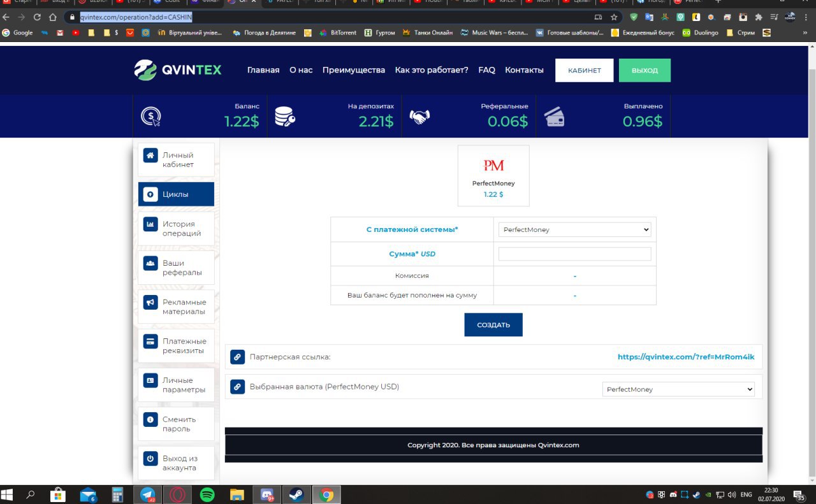The height and width of the screenshot is (504, 816).
Task: Open the Выбранная валюта PerfectMoney dropdown
Action: pyautogui.click(x=678, y=389)
